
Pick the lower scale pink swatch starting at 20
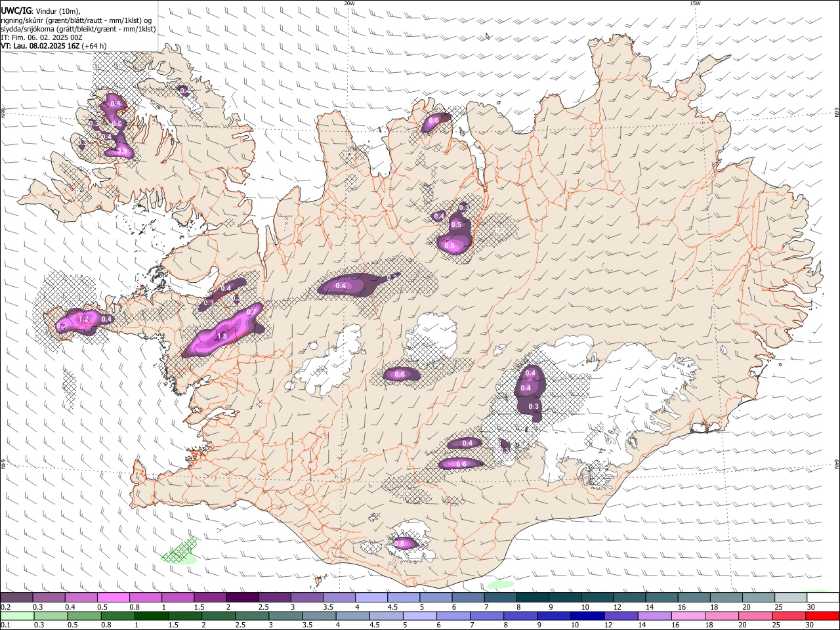pos(755,616)
